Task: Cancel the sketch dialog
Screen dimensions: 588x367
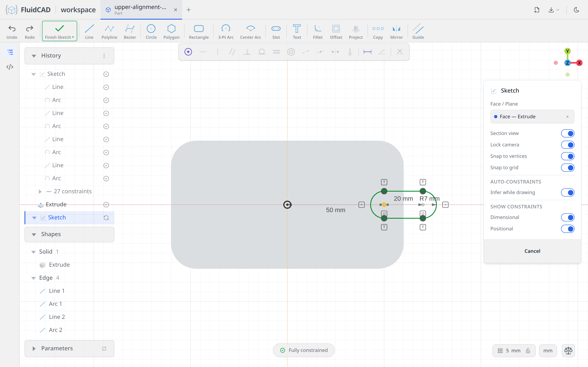Action: [x=532, y=251]
